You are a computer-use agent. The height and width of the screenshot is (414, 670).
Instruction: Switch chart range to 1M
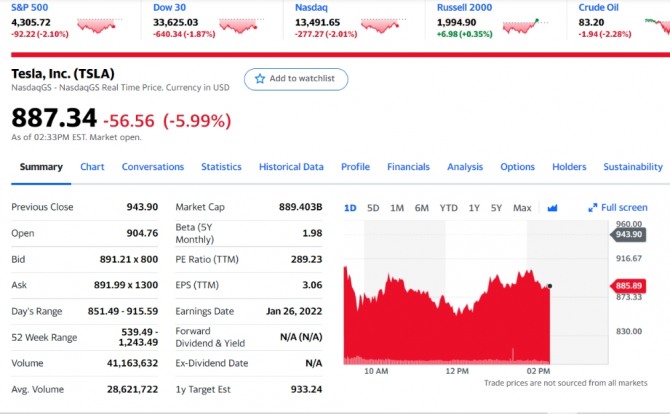(397, 208)
